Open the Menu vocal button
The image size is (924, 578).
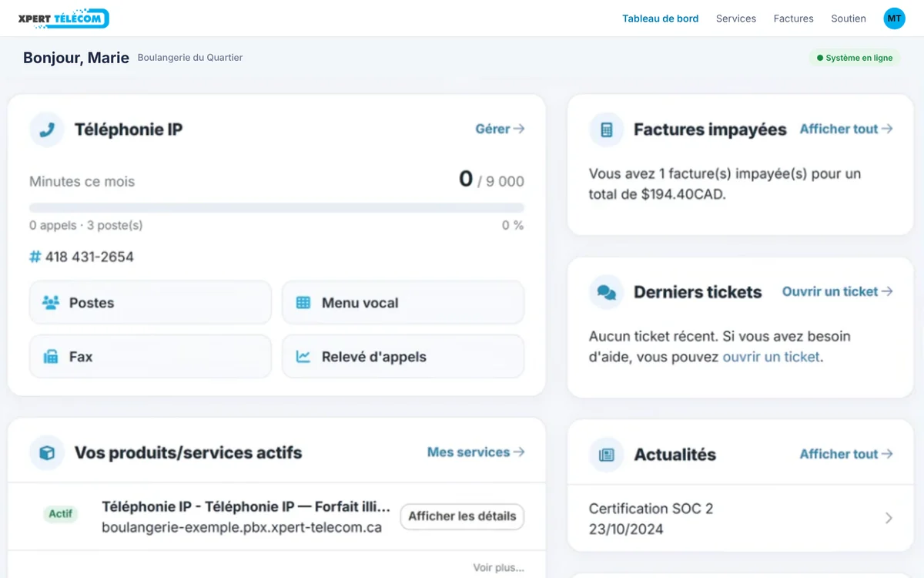[403, 302]
